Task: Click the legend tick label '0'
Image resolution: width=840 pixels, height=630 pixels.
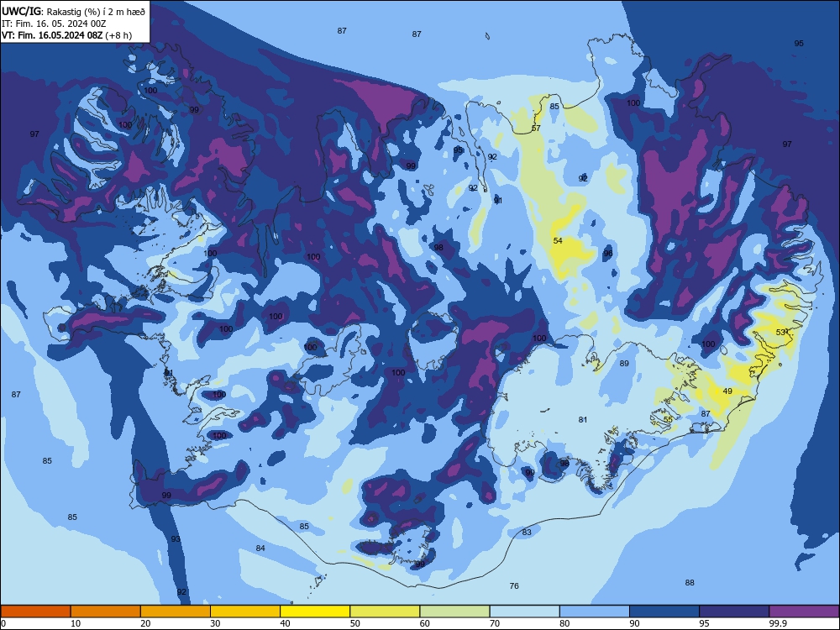Action: [3, 623]
